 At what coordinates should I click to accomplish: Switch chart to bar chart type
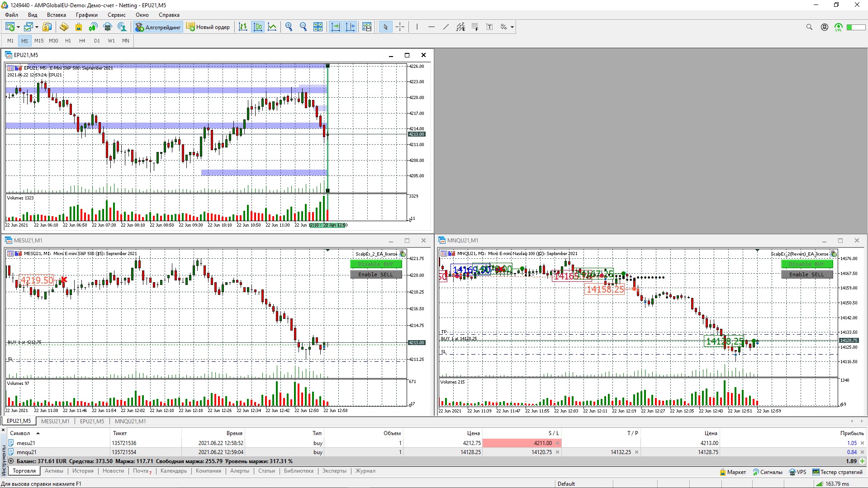(x=243, y=27)
